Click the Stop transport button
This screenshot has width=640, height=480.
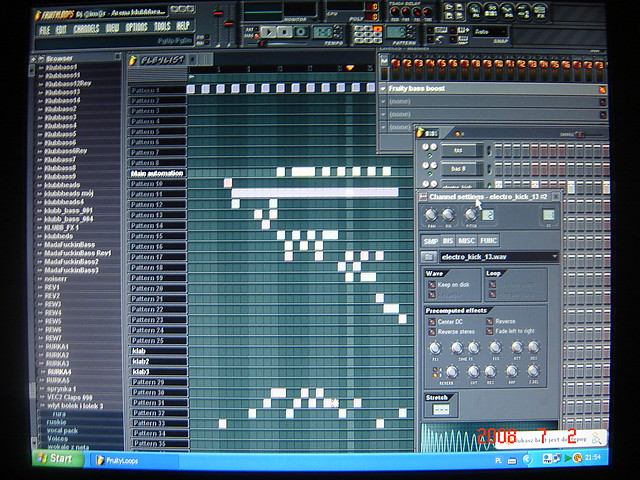point(284,32)
